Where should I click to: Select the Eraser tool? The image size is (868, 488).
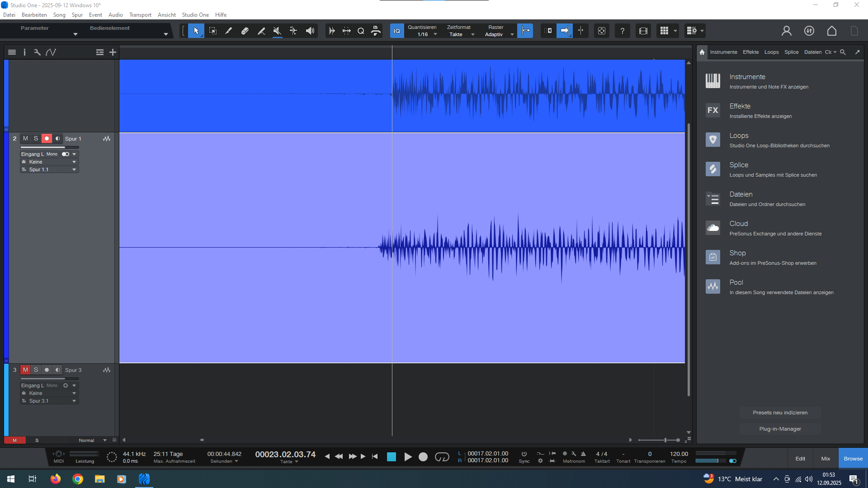tap(245, 31)
